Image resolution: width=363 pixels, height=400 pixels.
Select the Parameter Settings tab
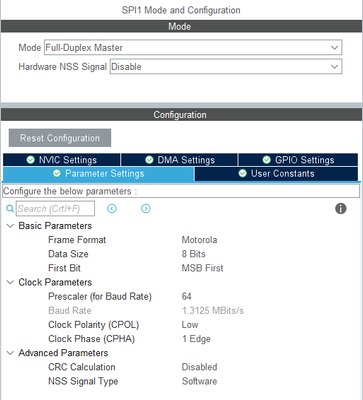[x=98, y=174]
